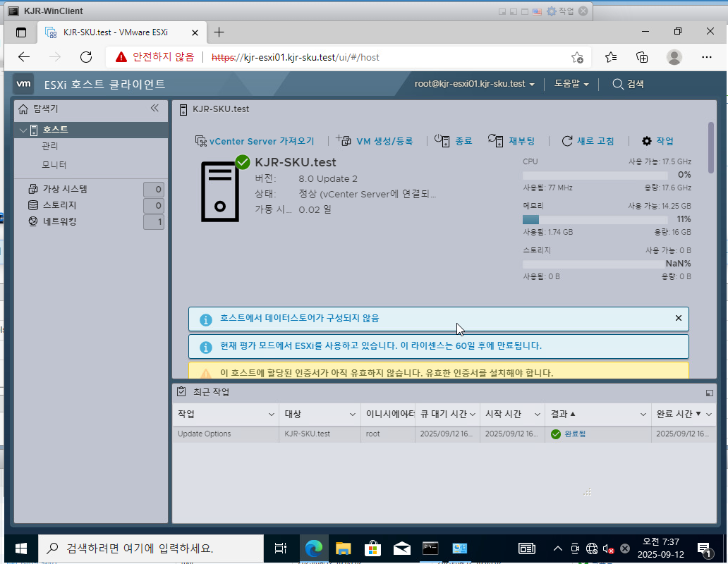This screenshot has width=728, height=564.
Task: Click the 새로 고침 refresh icon
Action: click(567, 141)
